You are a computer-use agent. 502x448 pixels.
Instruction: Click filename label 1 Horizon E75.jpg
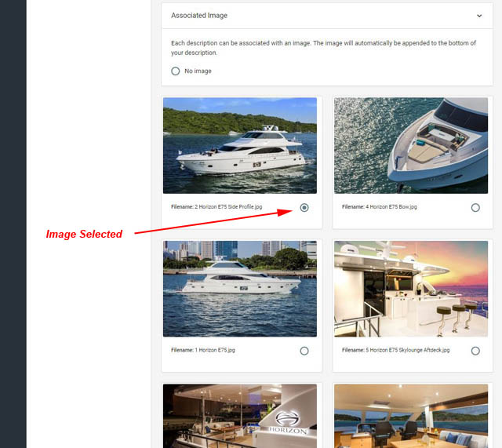[x=203, y=350]
